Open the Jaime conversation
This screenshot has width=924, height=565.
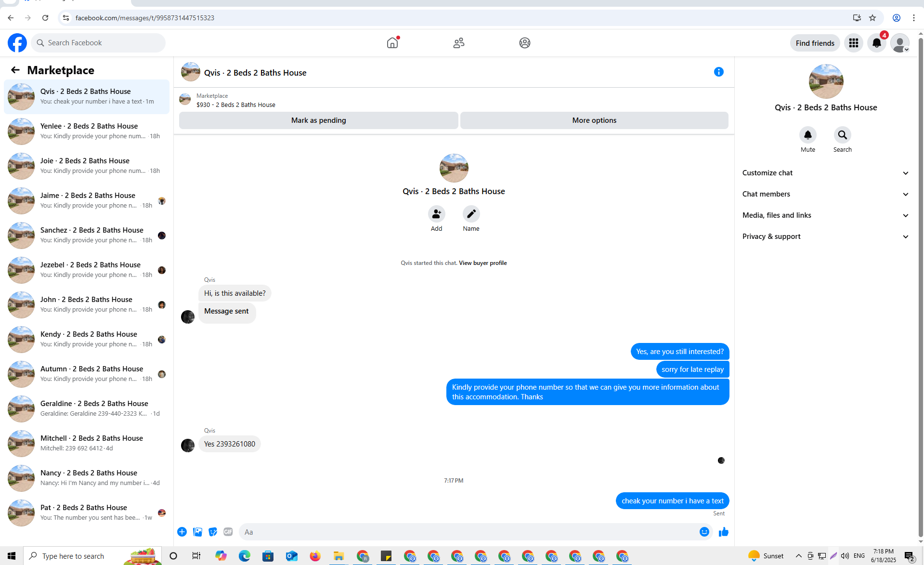click(87, 201)
